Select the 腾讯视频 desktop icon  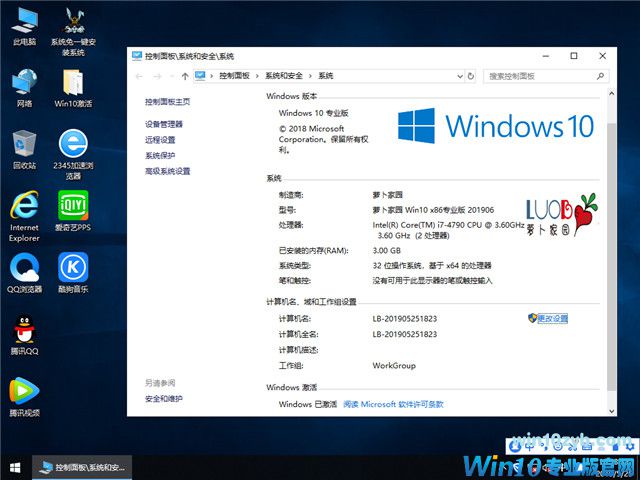(x=24, y=397)
